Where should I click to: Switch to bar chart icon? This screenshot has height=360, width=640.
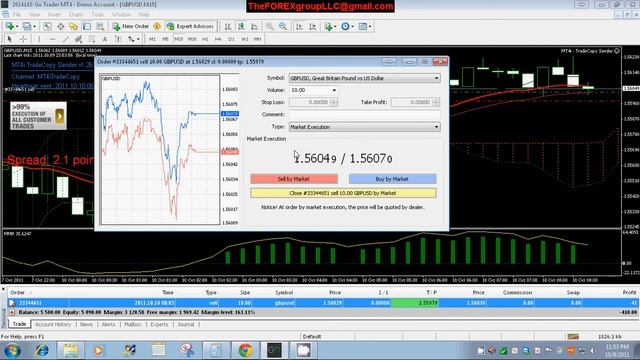(228, 27)
